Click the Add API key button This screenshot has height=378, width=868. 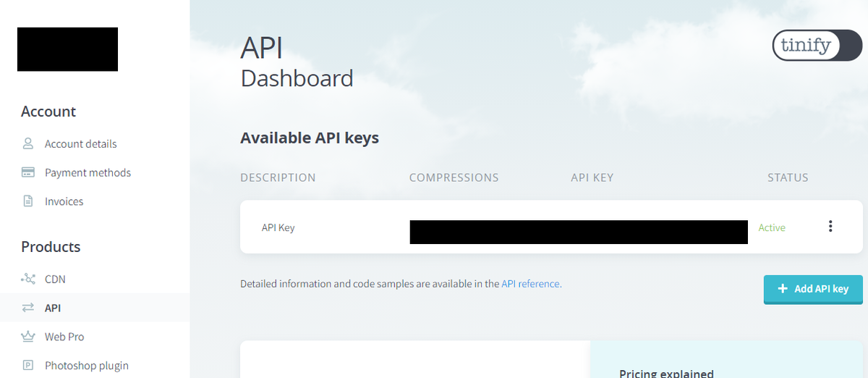813,289
